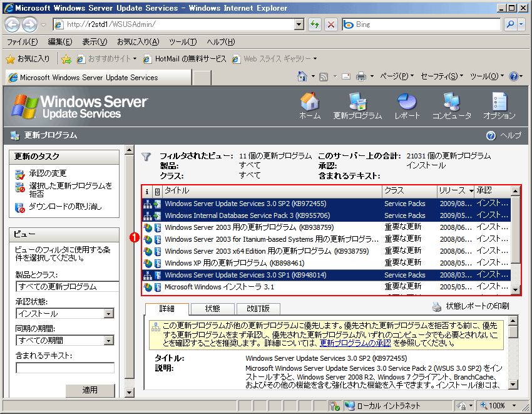This screenshot has width=532, height=414.
Task: Select Windows XP 用の更新プログラム (KB898461) row
Action: tap(326, 263)
